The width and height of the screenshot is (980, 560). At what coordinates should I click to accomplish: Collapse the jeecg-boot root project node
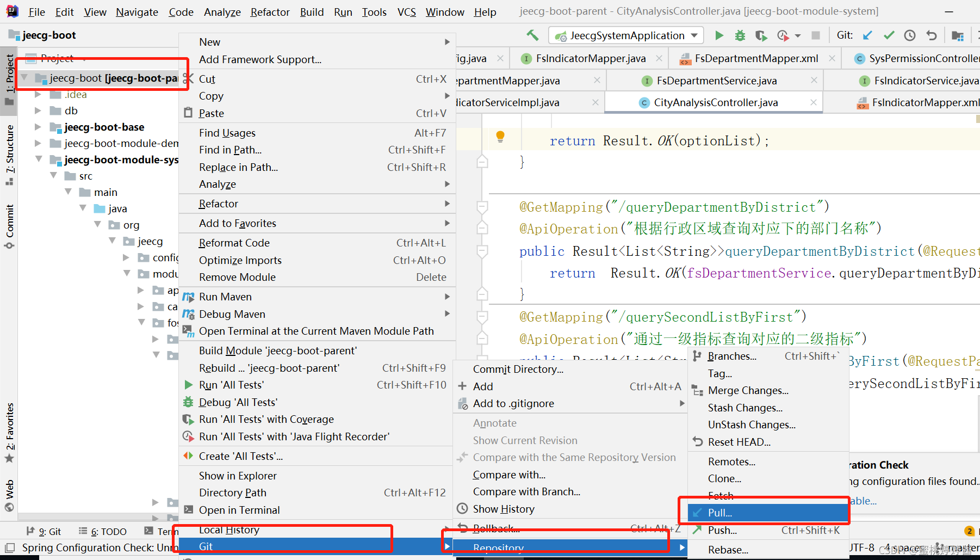(x=24, y=78)
